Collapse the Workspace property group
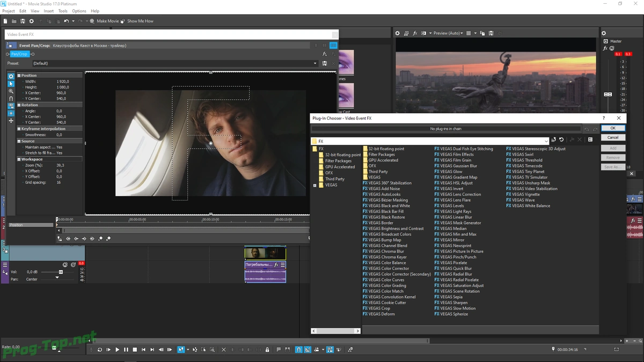644x362 pixels. (x=19, y=159)
